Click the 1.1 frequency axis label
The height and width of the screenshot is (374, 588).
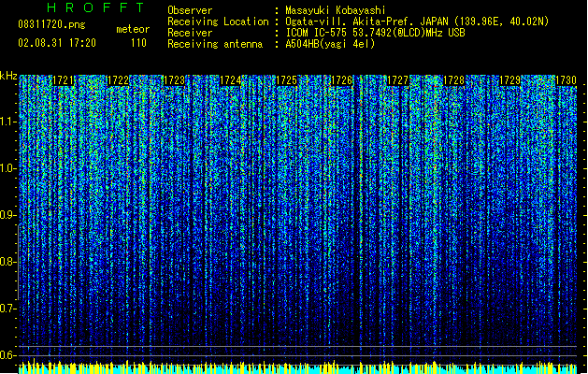[x=8, y=122]
